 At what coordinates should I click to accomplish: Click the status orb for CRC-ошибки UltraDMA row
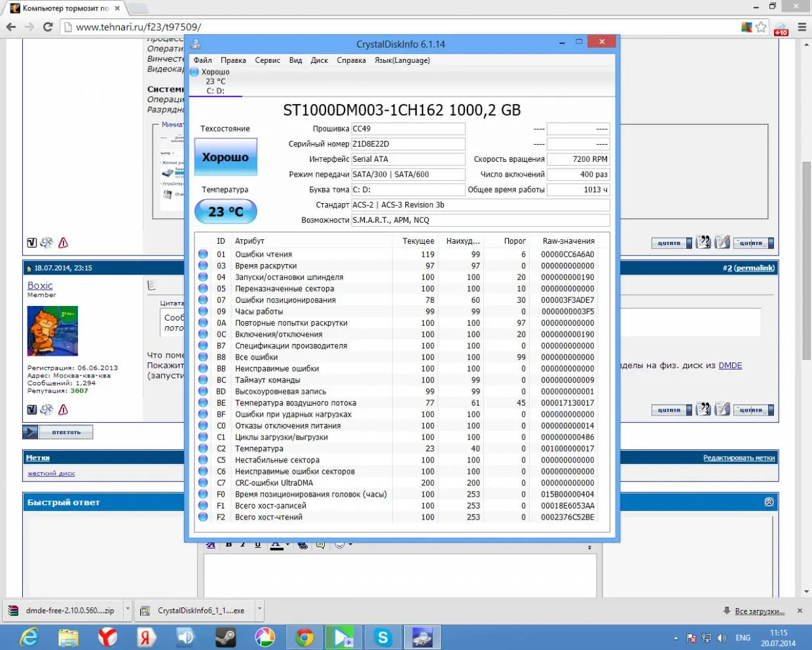[203, 483]
